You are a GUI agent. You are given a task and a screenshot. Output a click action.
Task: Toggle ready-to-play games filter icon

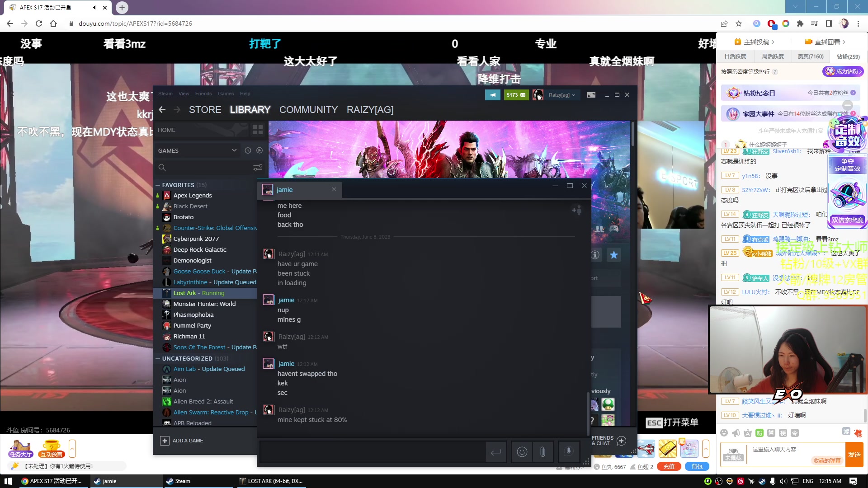pos(259,150)
